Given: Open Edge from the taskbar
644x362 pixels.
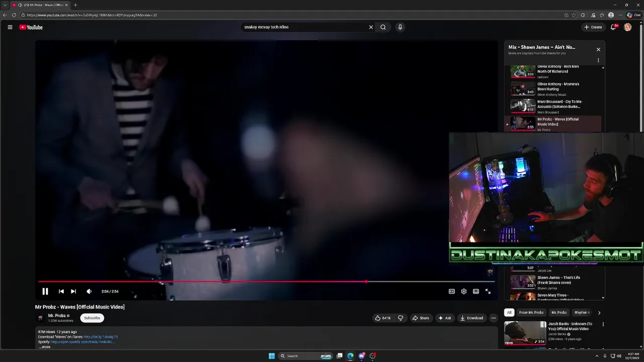Looking at the screenshot, I should 350,356.
